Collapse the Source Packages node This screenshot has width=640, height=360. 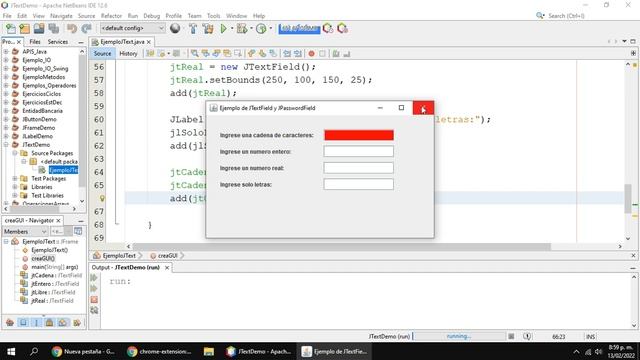click(15, 153)
